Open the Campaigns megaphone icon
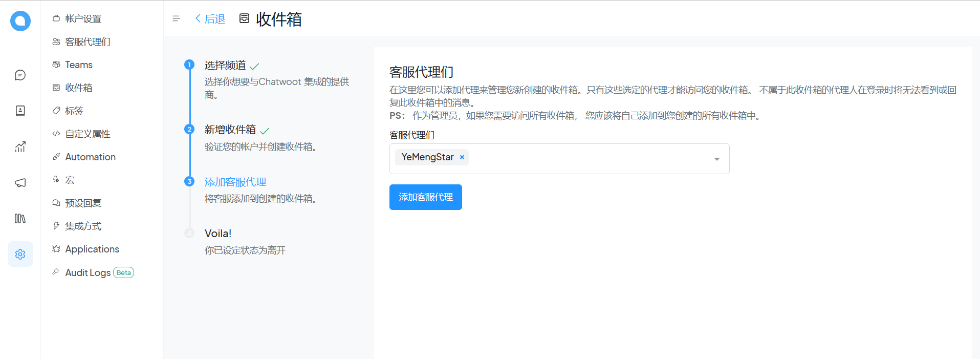The image size is (980, 359). point(20,183)
